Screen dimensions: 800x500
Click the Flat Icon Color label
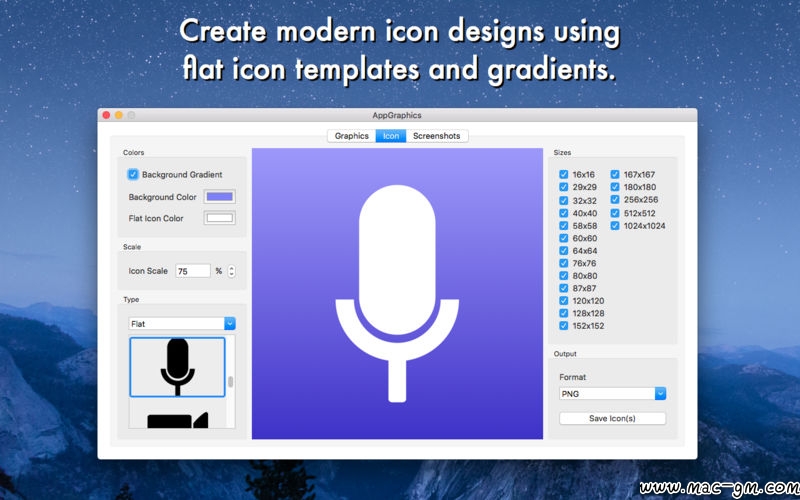(156, 218)
